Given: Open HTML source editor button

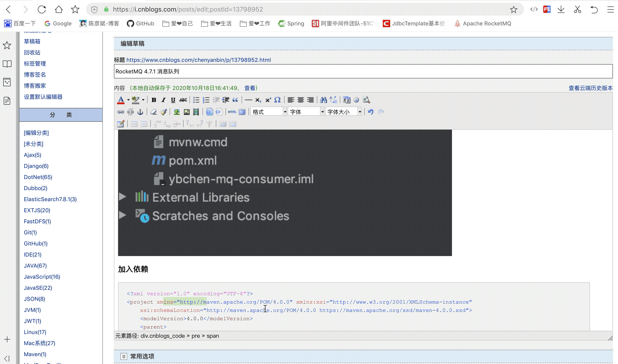Looking at the screenshot, I should coord(232,112).
